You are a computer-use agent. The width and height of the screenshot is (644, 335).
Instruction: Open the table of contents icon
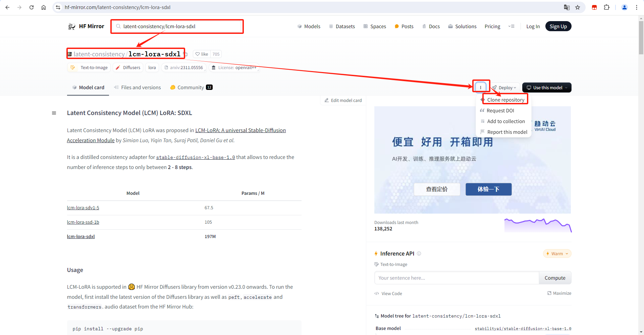pyautogui.click(x=54, y=113)
